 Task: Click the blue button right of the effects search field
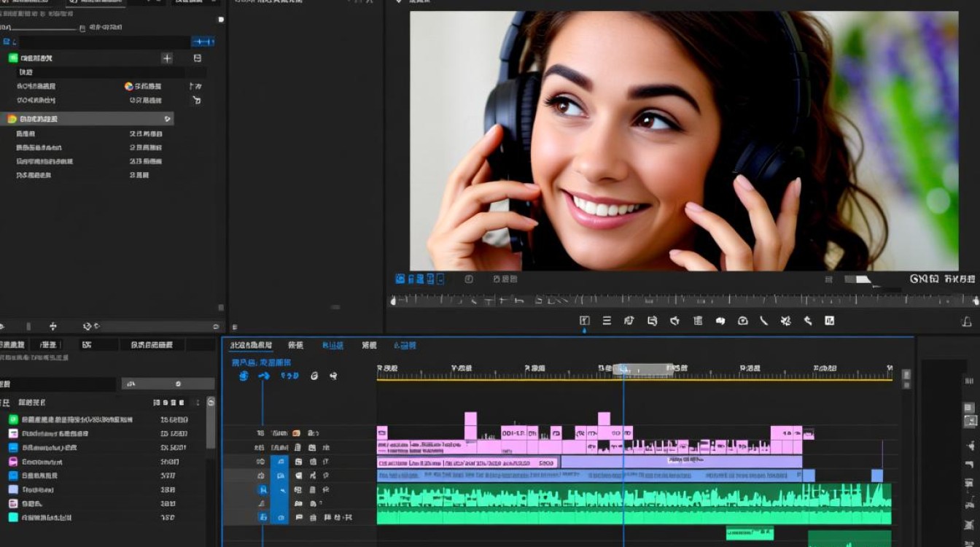(203, 42)
